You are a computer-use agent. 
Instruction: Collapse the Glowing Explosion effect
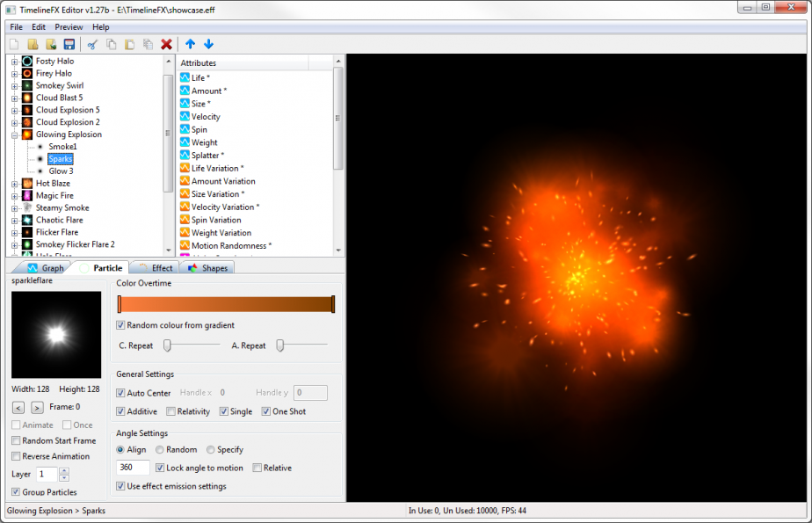pyautogui.click(x=12, y=134)
